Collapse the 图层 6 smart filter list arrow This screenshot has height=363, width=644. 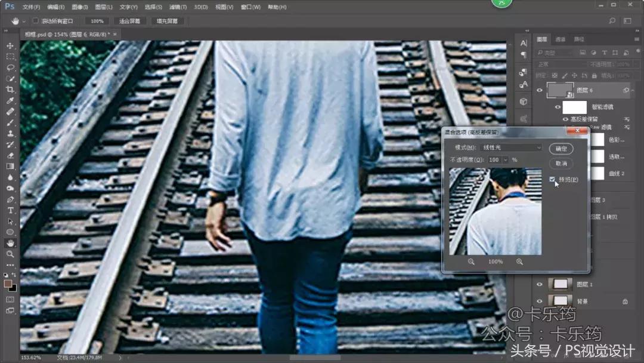tap(633, 90)
